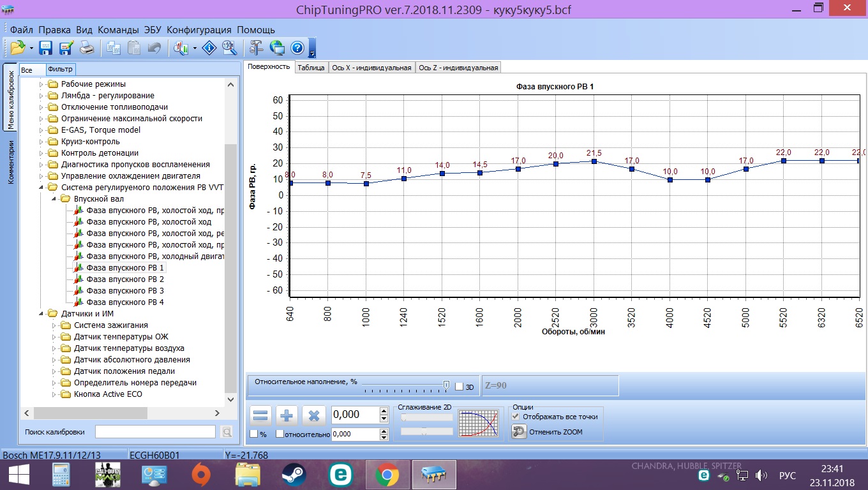The width and height of the screenshot is (868, 490).
Task: Open the 'Комментарии' vertical side tab
Action: click(x=11, y=162)
